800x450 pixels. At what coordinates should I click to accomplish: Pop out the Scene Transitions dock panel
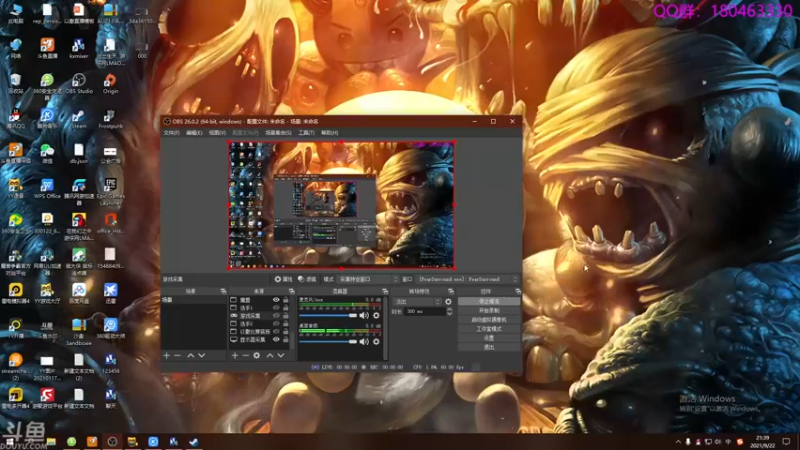451,291
